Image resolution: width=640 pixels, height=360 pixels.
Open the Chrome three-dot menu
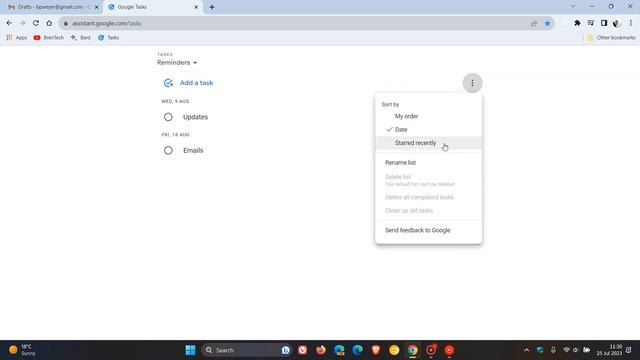click(631, 23)
